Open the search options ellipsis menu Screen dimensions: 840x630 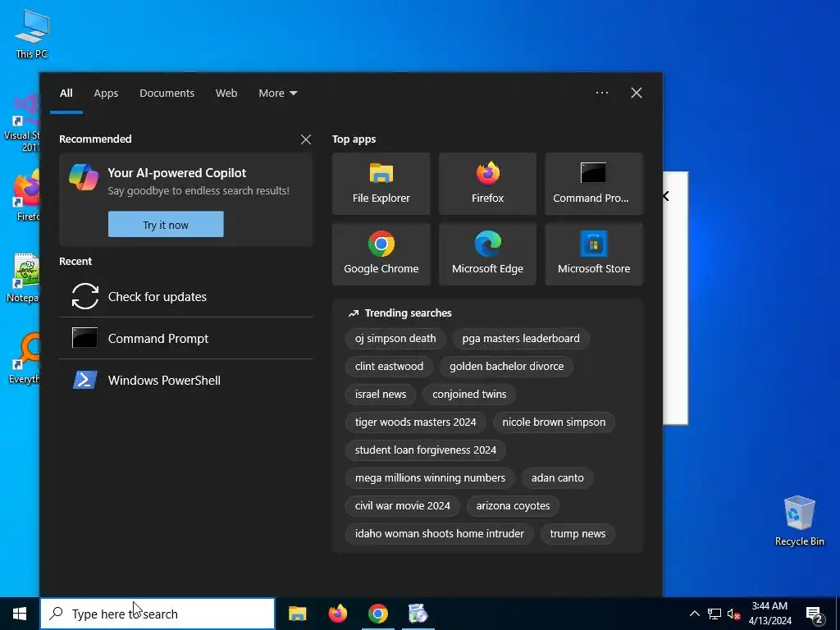[x=601, y=93]
